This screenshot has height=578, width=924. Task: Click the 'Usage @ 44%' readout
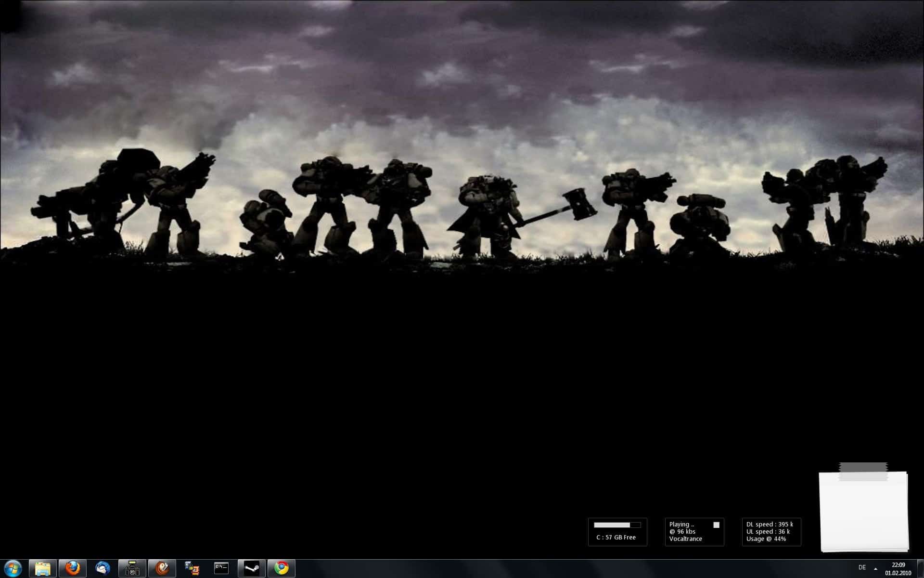click(x=766, y=539)
